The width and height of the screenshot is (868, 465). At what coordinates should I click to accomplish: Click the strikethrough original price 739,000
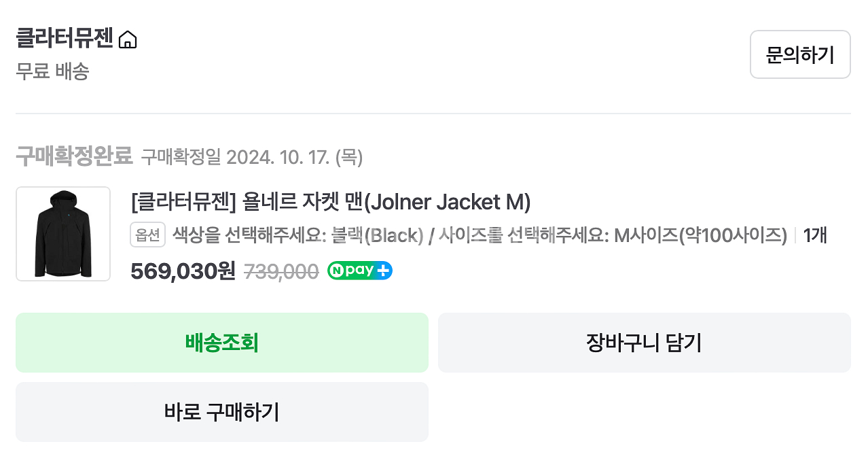(281, 271)
